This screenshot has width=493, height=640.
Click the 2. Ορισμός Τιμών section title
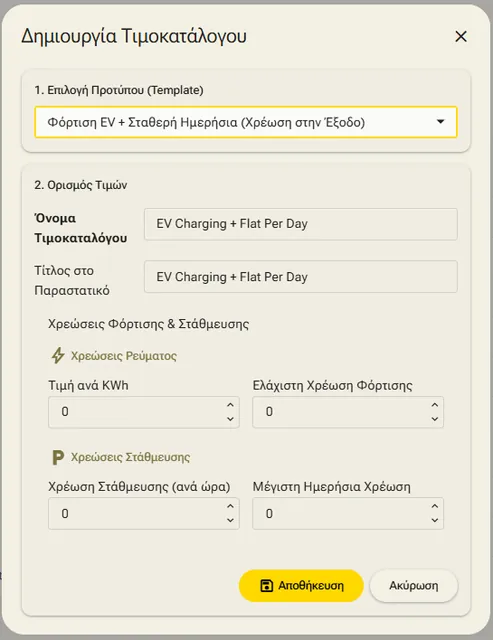[81, 185]
